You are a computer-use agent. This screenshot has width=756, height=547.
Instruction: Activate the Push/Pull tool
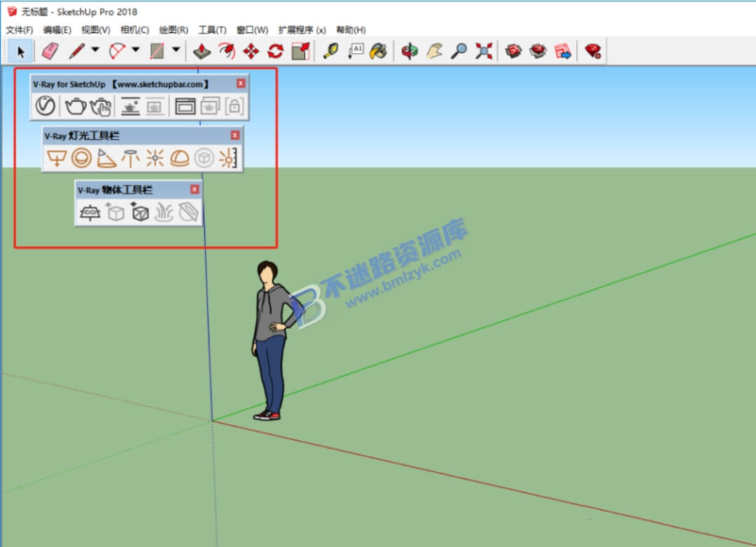(202, 51)
